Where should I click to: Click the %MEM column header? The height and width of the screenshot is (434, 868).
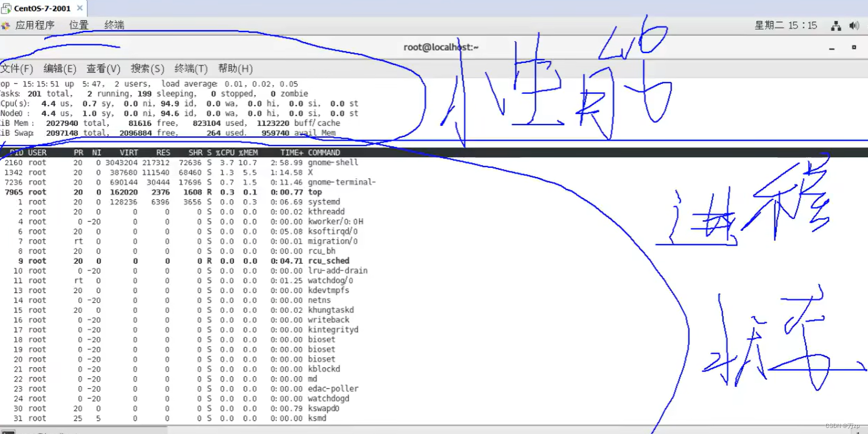[x=248, y=152]
